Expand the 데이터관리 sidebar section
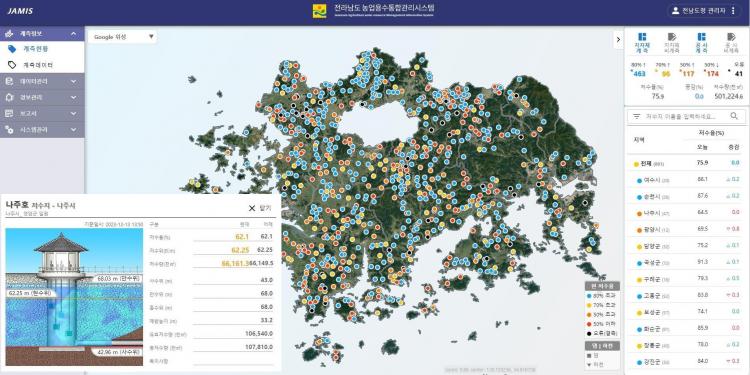The image size is (750, 375). click(42, 81)
